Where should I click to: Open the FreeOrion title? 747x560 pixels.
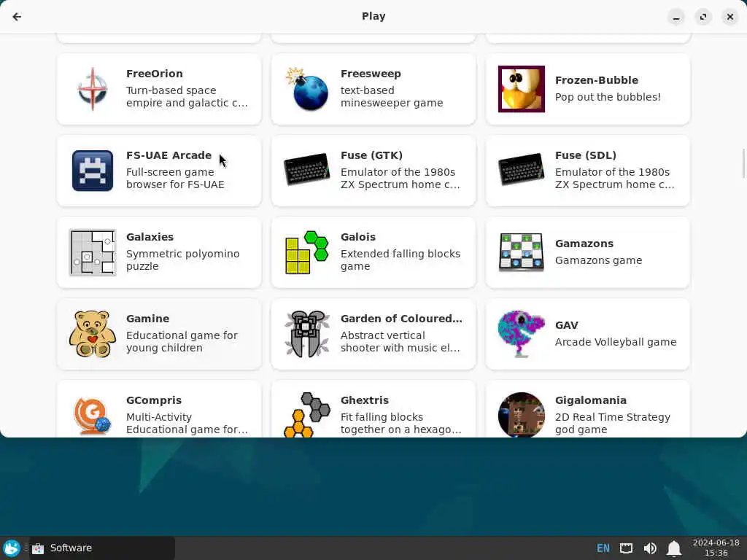coord(155,74)
